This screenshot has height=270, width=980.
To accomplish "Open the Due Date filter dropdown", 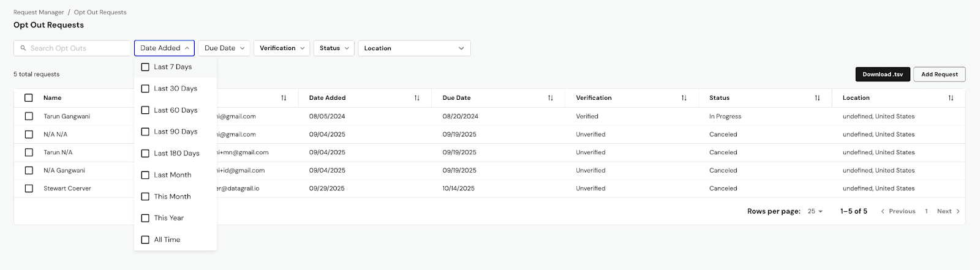I will tap(224, 48).
